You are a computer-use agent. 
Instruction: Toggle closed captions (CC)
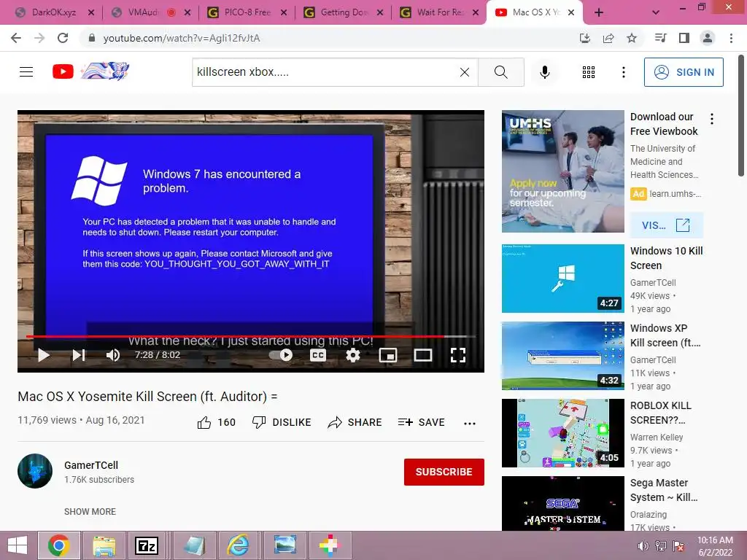click(318, 355)
